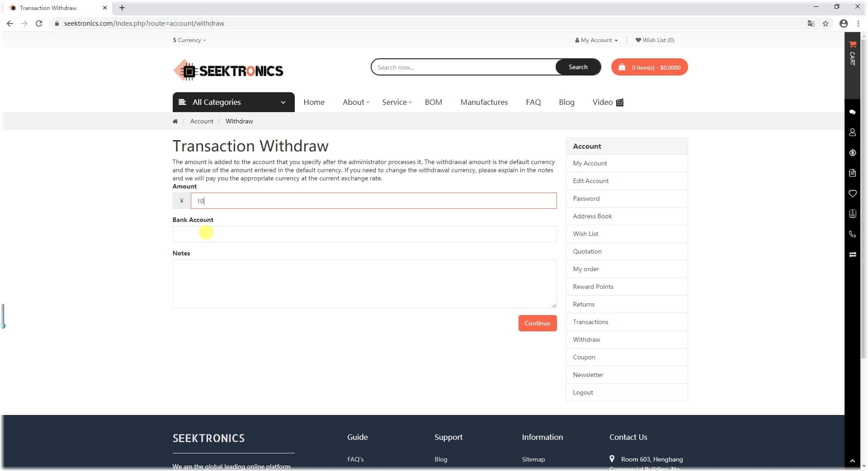This screenshot has width=868, height=471.
Task: Open the FAQ menu item
Action: coord(533,102)
